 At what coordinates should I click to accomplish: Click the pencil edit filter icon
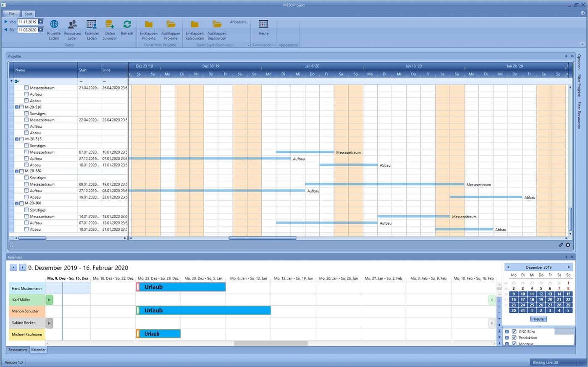pos(561,245)
